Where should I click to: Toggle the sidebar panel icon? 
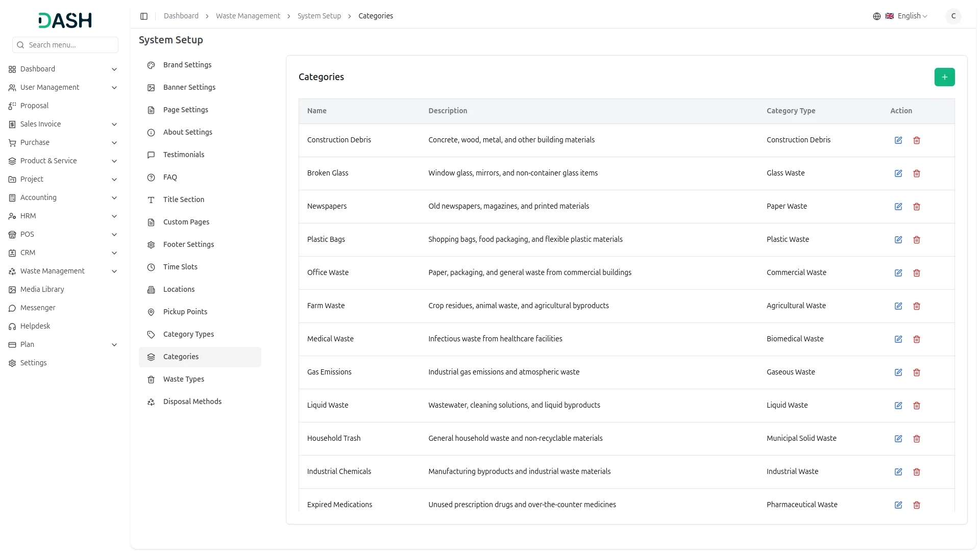point(144,16)
